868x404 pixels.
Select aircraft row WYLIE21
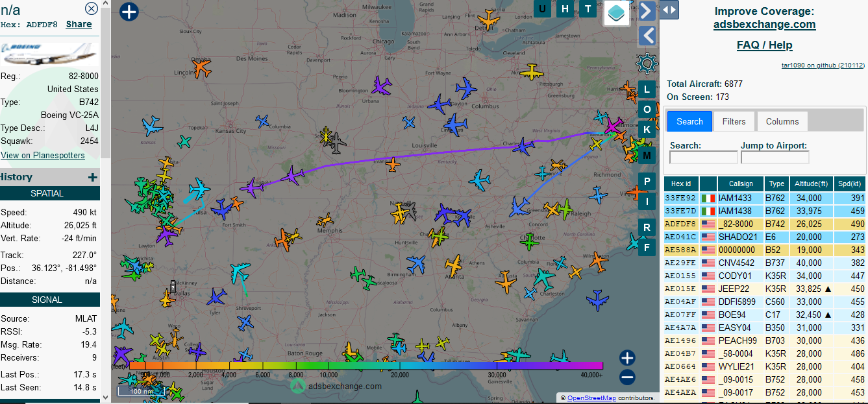(x=765, y=367)
